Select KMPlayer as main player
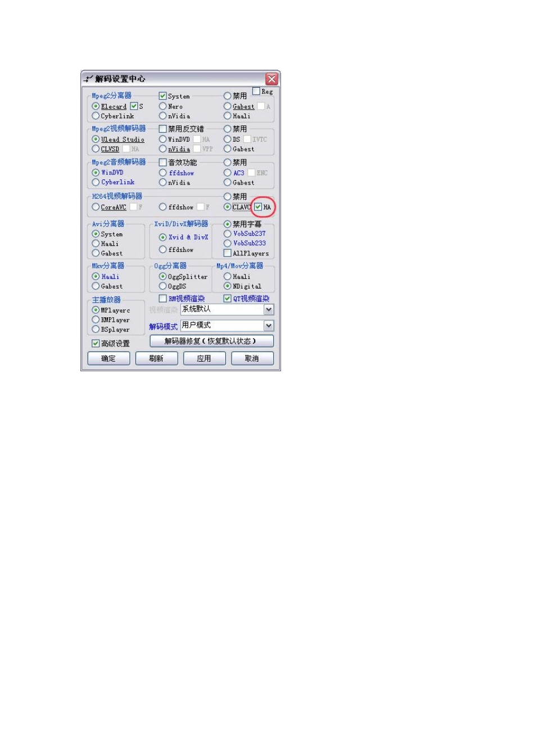 pos(96,319)
